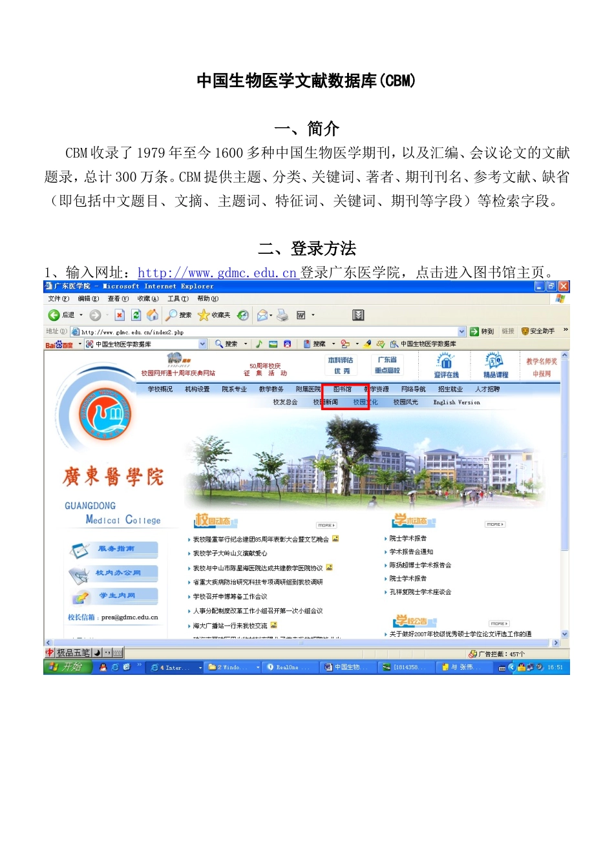This screenshot has width=614, height=868.
Task: Open the Baidu search box dropdown arrow
Action: pyautogui.click(x=202, y=344)
